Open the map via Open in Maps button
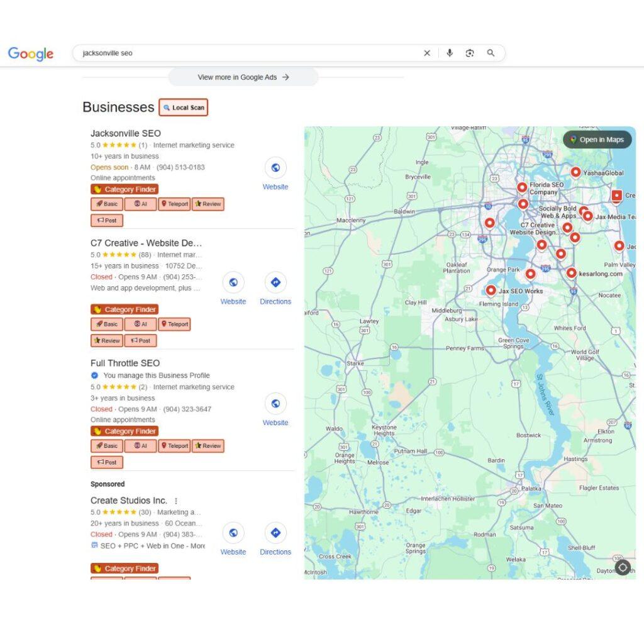644x644 pixels. 596,140
